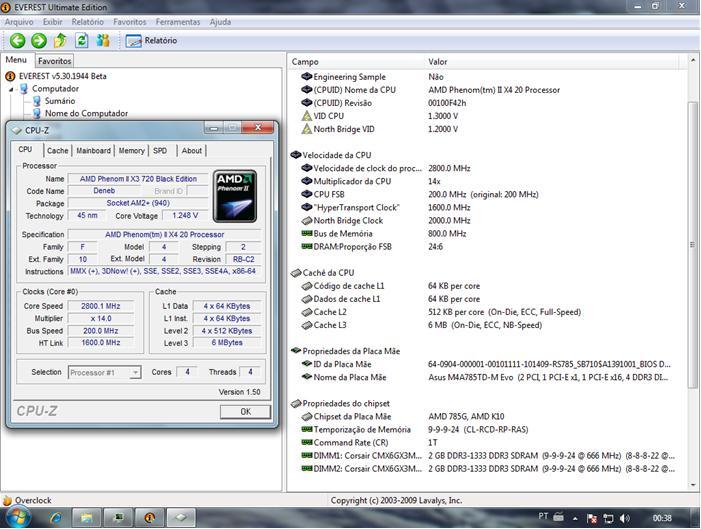Image resolution: width=701 pixels, height=529 pixels.
Task: Click the volume speaker tray icon
Action: coord(625,518)
